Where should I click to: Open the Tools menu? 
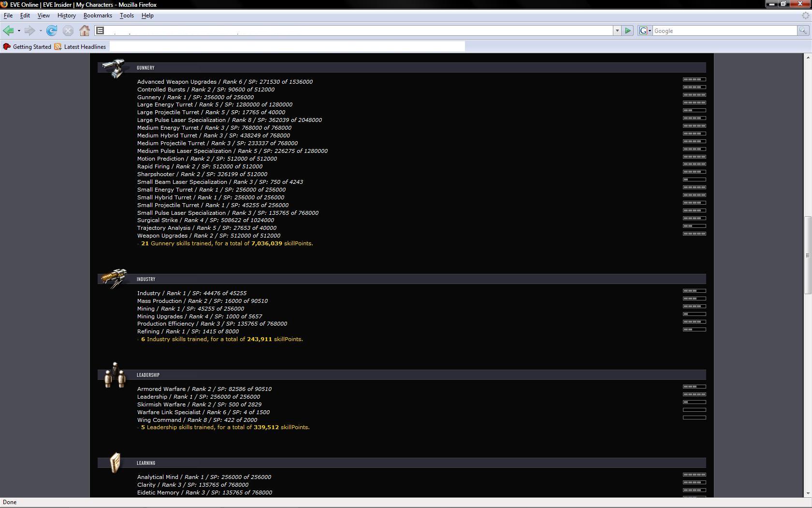(x=127, y=15)
